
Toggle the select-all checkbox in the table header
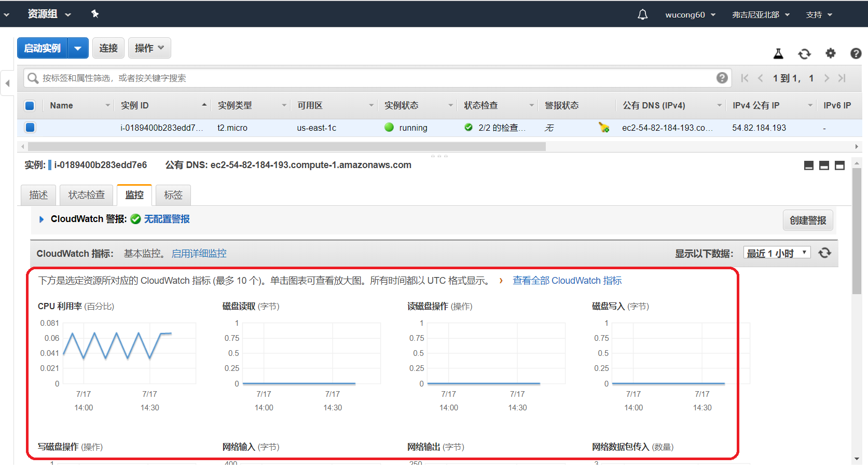coord(30,105)
